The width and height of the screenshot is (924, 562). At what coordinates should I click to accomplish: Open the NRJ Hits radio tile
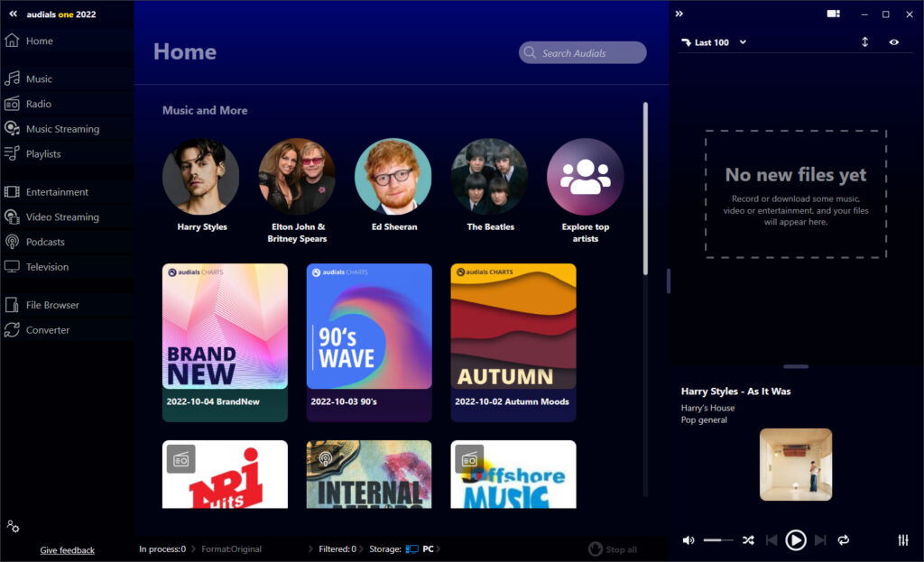click(225, 474)
